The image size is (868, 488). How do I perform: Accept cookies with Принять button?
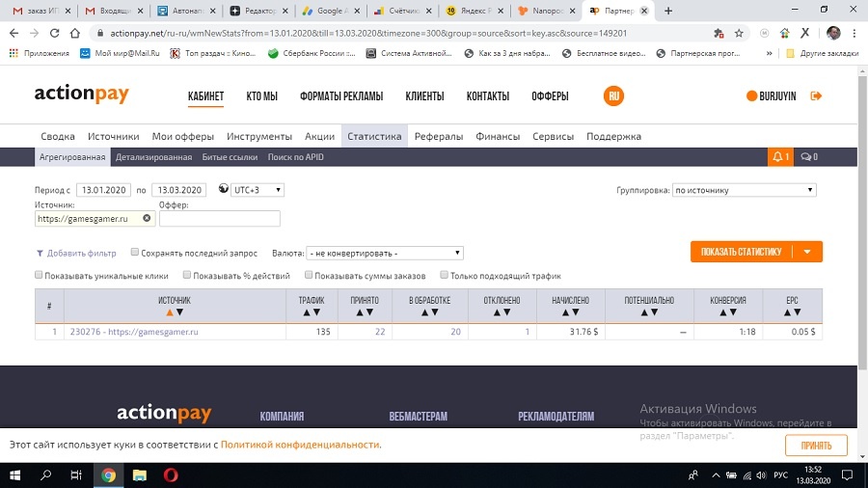click(x=816, y=446)
